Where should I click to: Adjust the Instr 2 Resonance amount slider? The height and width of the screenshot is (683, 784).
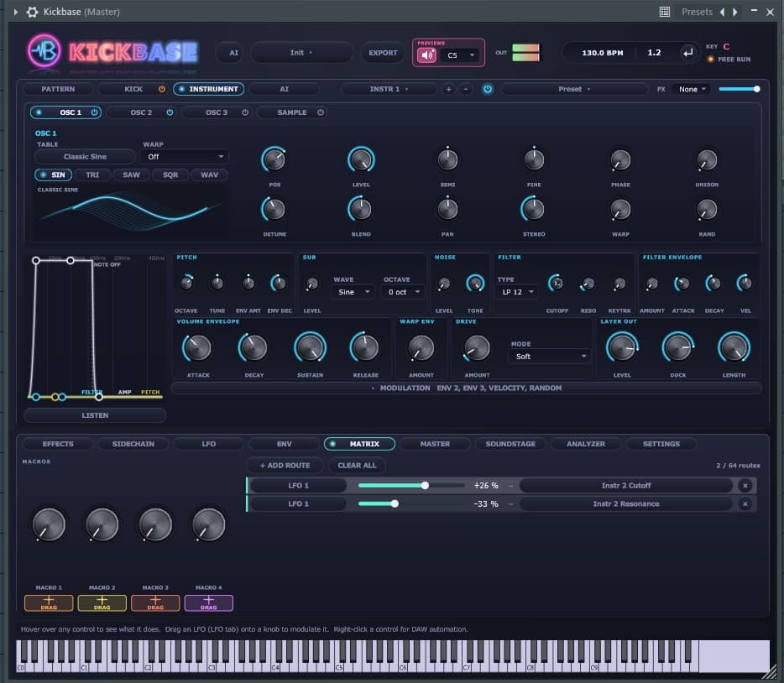point(411,503)
